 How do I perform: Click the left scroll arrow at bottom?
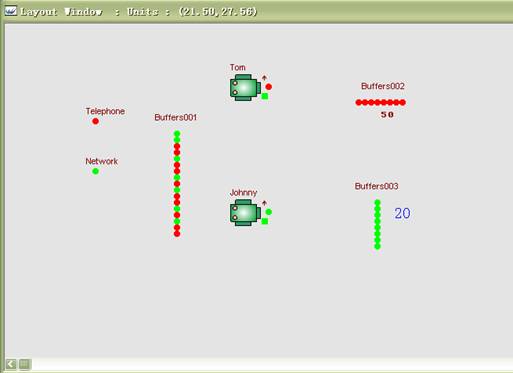(11, 364)
